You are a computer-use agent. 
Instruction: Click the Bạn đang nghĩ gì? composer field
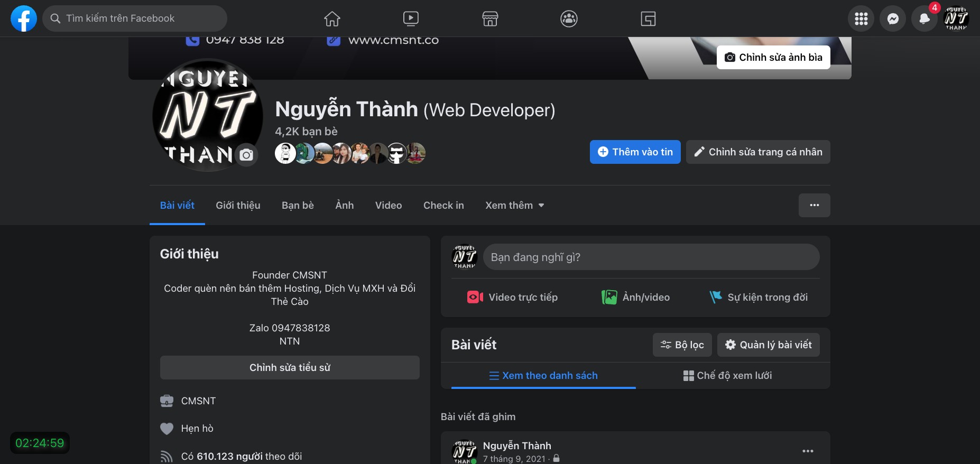[651, 257]
